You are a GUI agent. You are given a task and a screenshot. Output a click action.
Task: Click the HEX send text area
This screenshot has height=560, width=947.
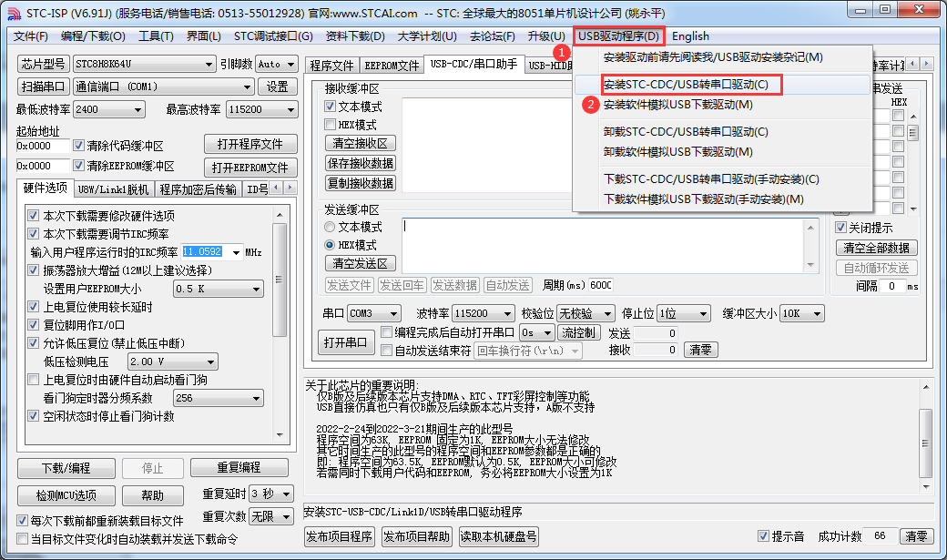tap(604, 246)
